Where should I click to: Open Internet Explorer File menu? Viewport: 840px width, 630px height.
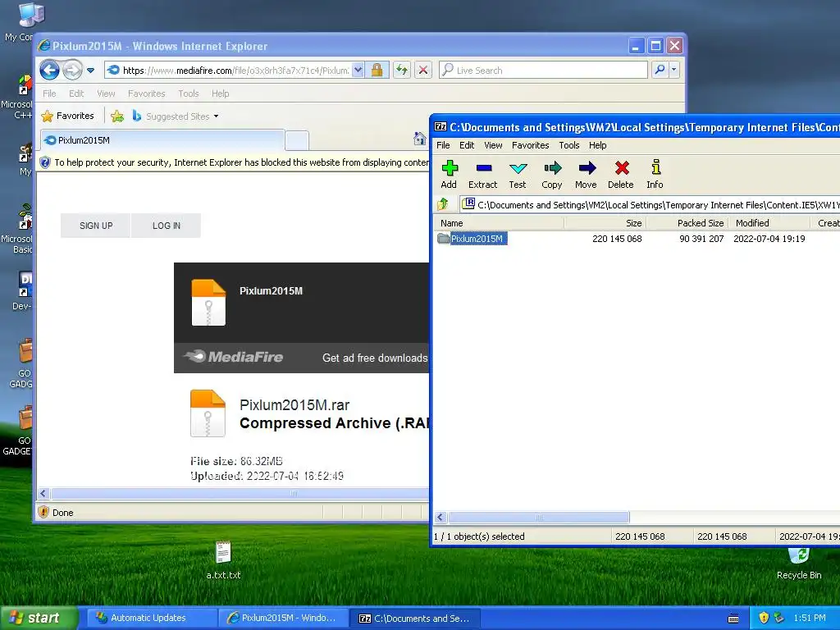click(49, 94)
